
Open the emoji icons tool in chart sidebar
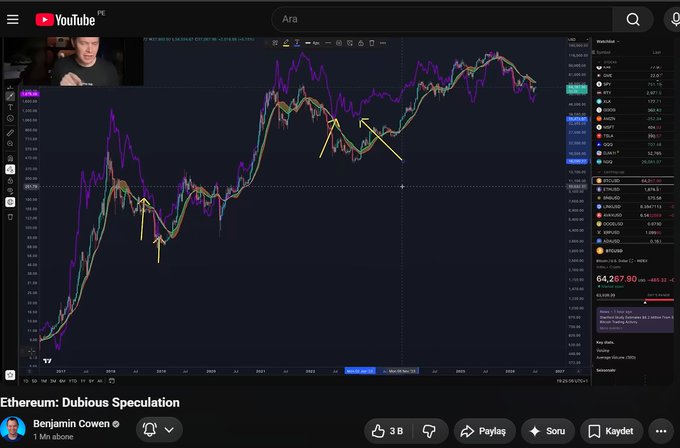pyautogui.click(x=10, y=118)
